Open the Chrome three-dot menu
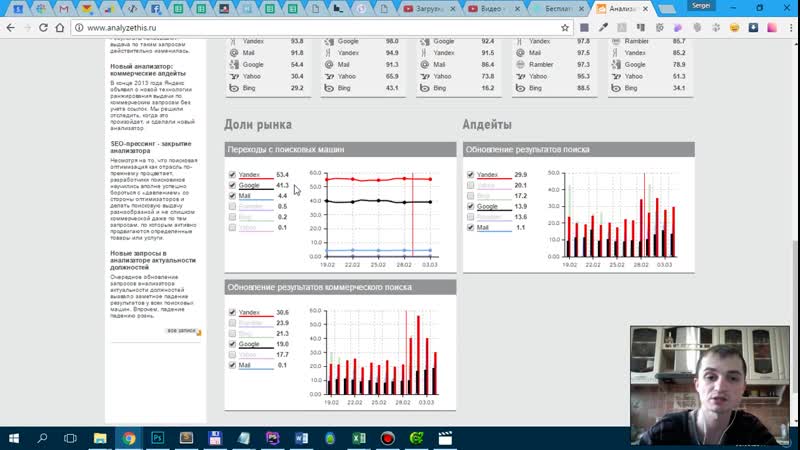 791,28
